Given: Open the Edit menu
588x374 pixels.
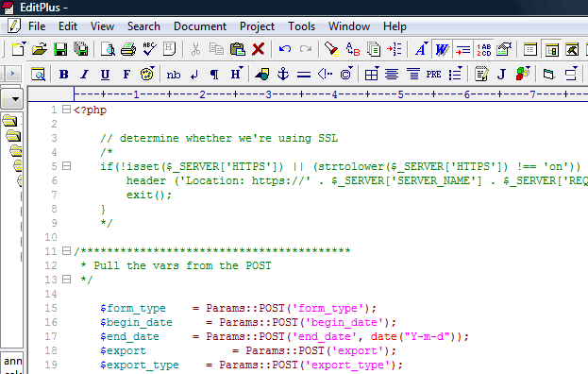Looking at the screenshot, I should [x=68, y=26].
